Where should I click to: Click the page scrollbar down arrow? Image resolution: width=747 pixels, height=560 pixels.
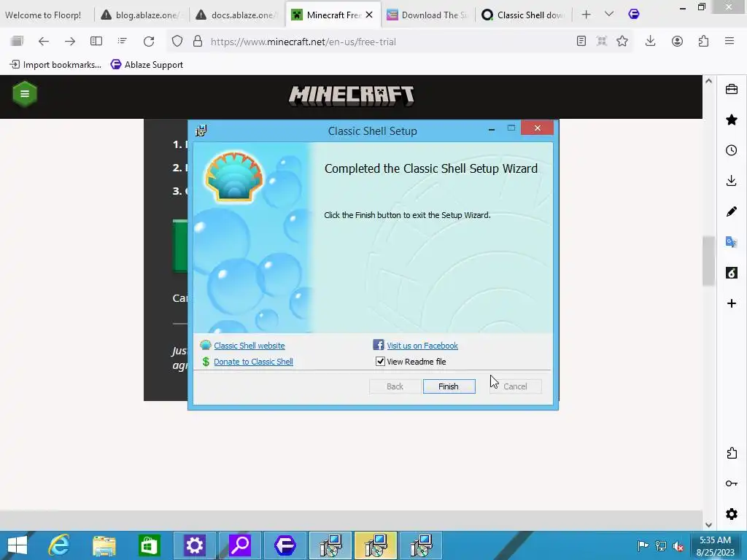click(x=709, y=525)
